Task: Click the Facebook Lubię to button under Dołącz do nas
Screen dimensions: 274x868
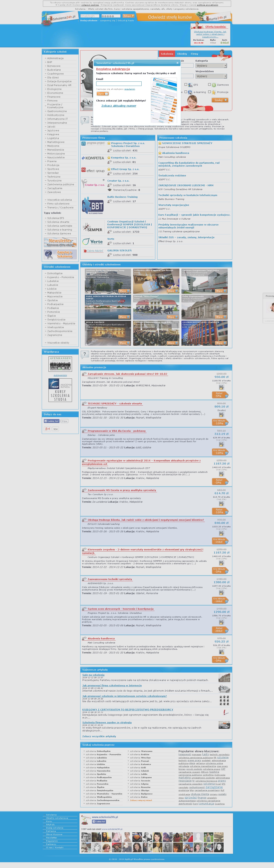Action: click(x=52, y=421)
